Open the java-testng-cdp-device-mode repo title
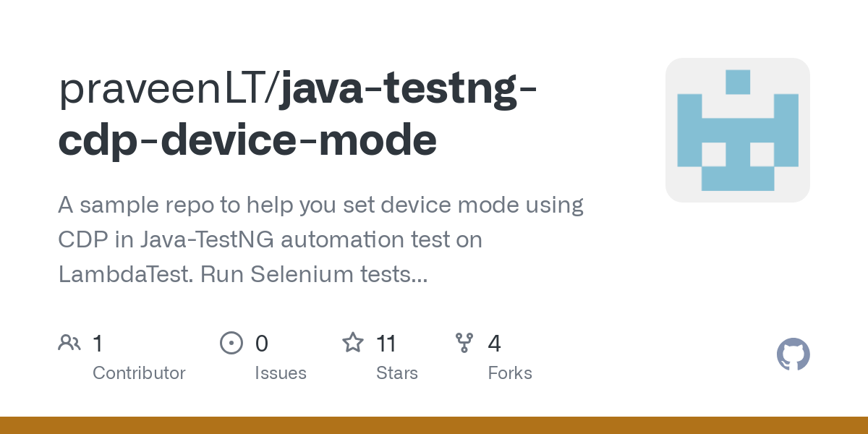The width and height of the screenshot is (868, 434). 297,115
